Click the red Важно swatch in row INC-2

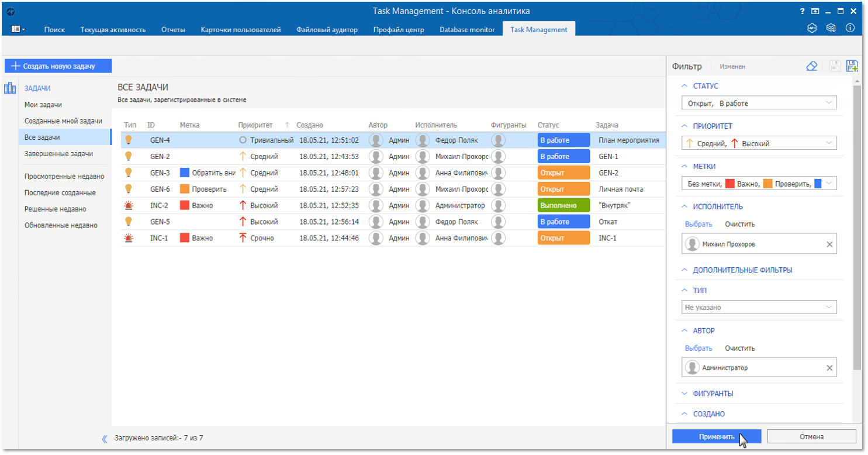click(185, 205)
